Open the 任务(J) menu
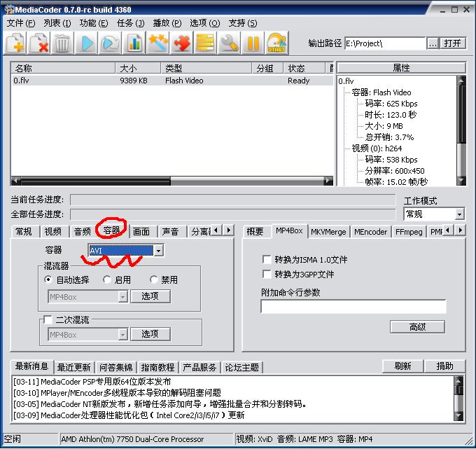 tap(130, 23)
